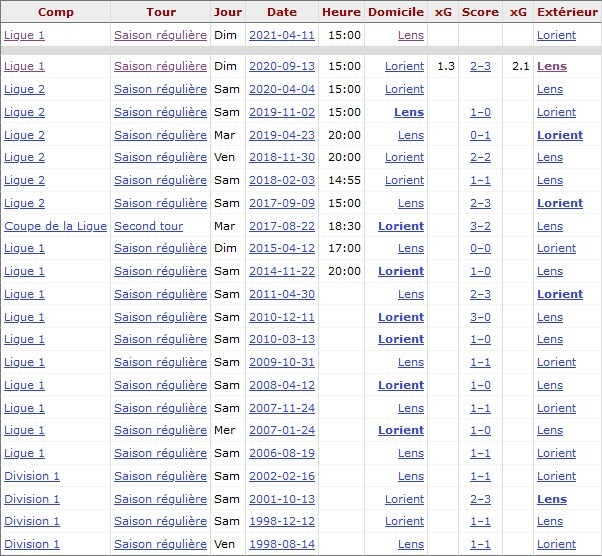Sort by the Jour column header
Image resolution: width=602 pixels, height=556 pixels.
click(228, 12)
